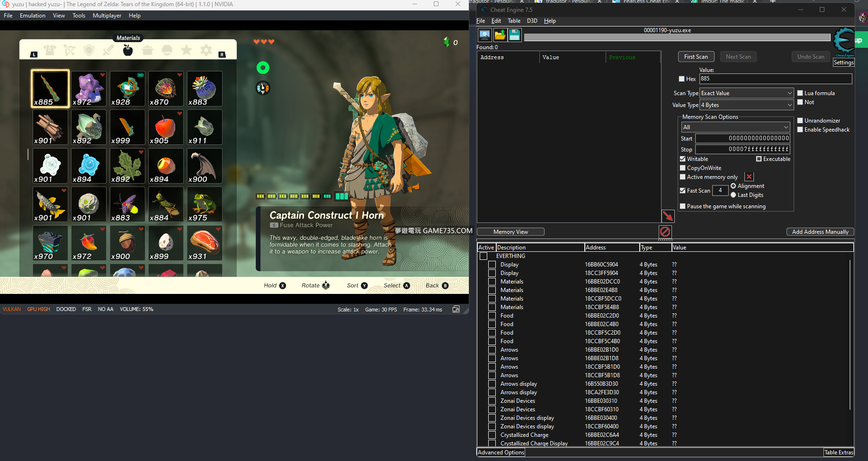This screenshot has width=868, height=461.
Task: Check Pause the game while scanning
Action: pyautogui.click(x=683, y=206)
